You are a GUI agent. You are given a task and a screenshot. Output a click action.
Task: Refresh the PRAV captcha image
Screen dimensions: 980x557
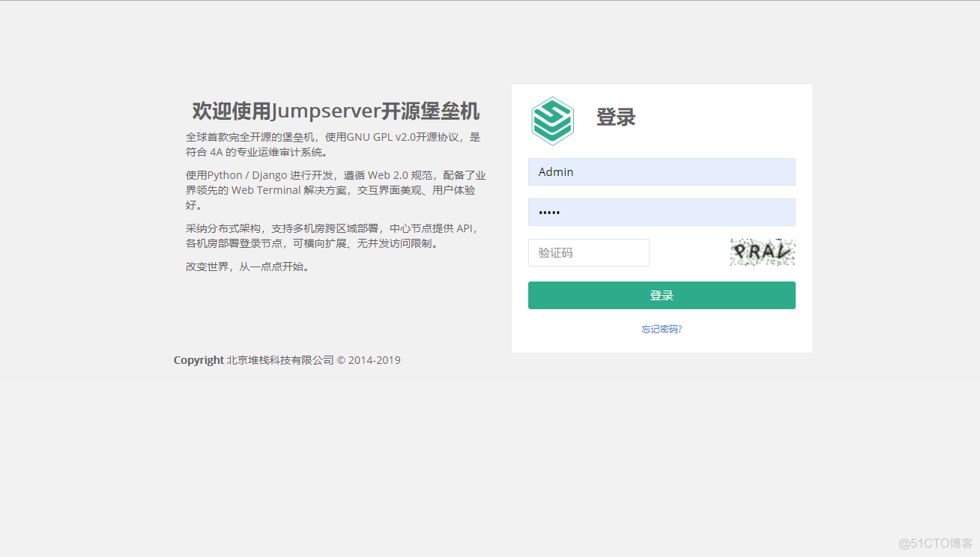point(763,252)
